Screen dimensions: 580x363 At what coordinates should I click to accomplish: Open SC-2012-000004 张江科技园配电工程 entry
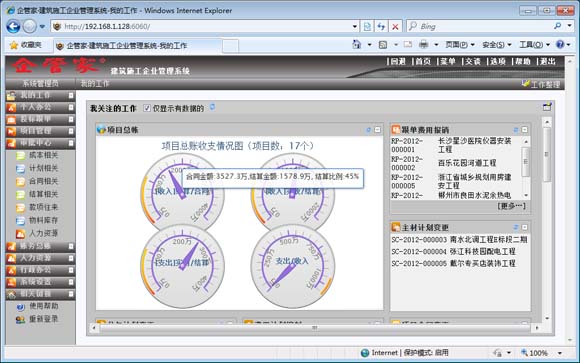click(x=453, y=252)
